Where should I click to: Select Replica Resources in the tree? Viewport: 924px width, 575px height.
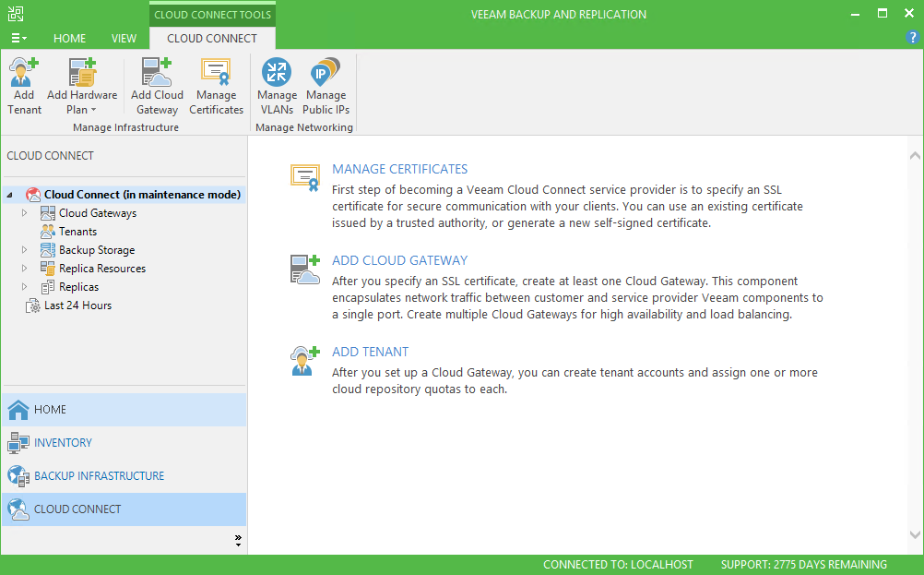click(102, 269)
